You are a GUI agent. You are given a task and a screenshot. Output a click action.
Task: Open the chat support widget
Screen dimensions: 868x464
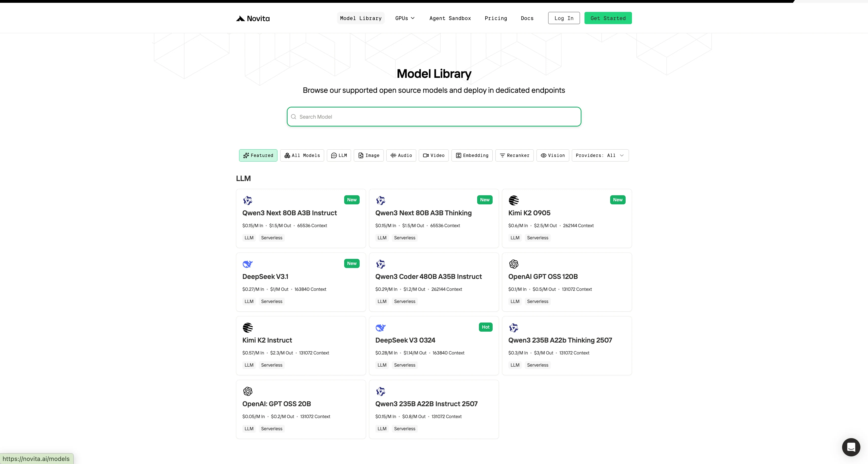pos(851,447)
